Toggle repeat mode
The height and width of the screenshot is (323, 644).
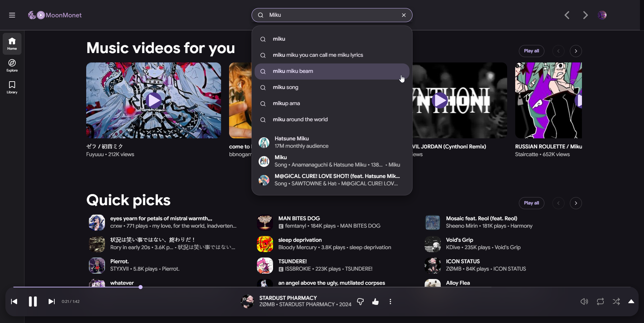click(x=600, y=302)
